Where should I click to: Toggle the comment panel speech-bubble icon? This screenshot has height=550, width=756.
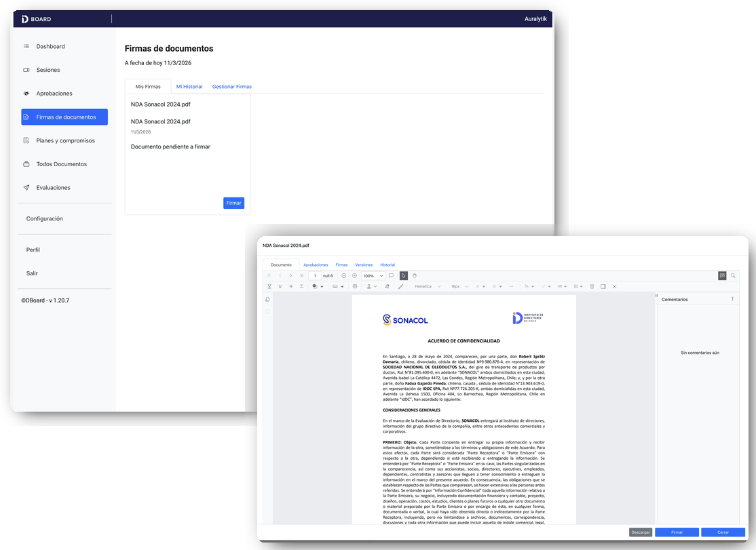(x=391, y=275)
